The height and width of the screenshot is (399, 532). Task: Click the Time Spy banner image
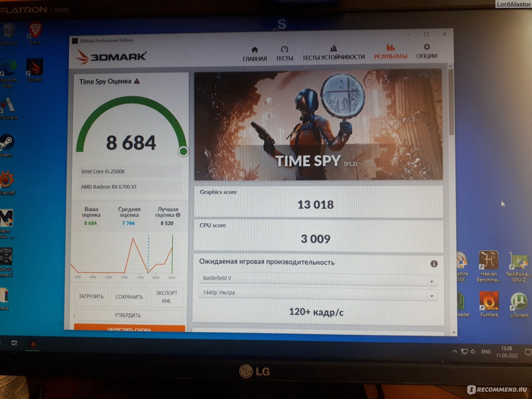pyautogui.click(x=318, y=125)
